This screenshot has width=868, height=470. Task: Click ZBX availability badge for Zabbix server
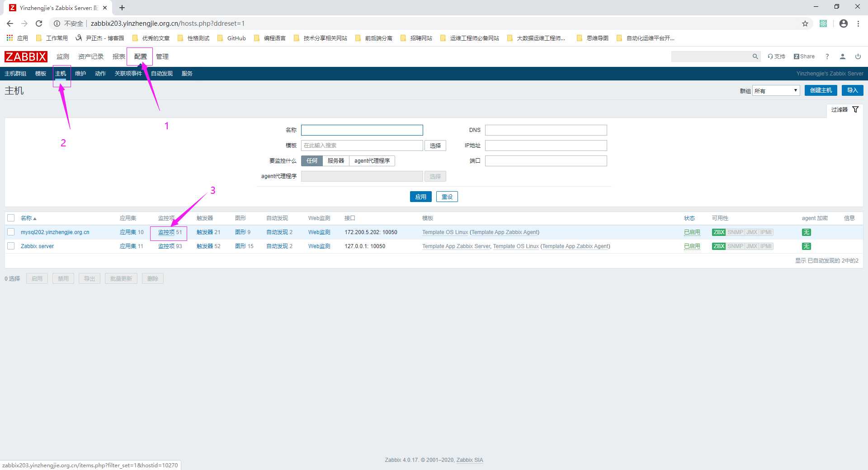pyautogui.click(x=719, y=246)
